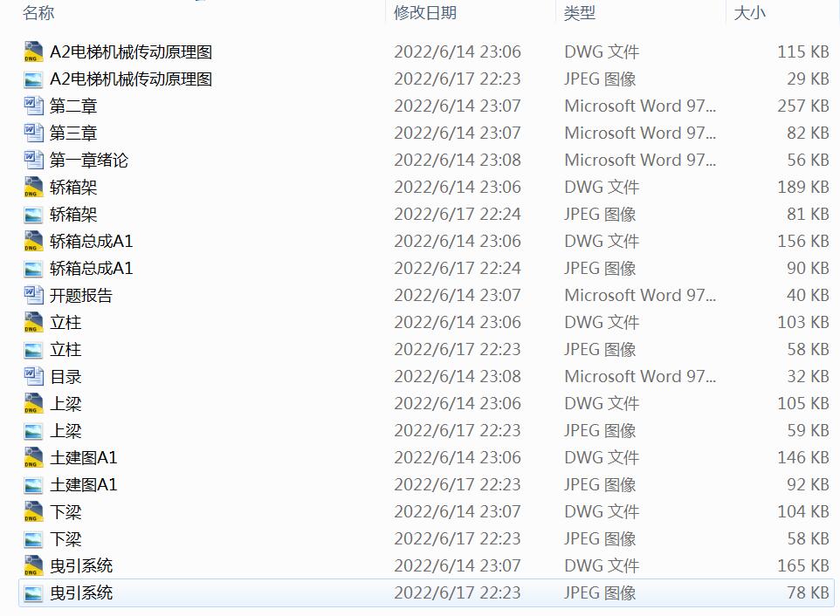
Task: Sort files by the 大小 column header
Action: click(x=750, y=12)
